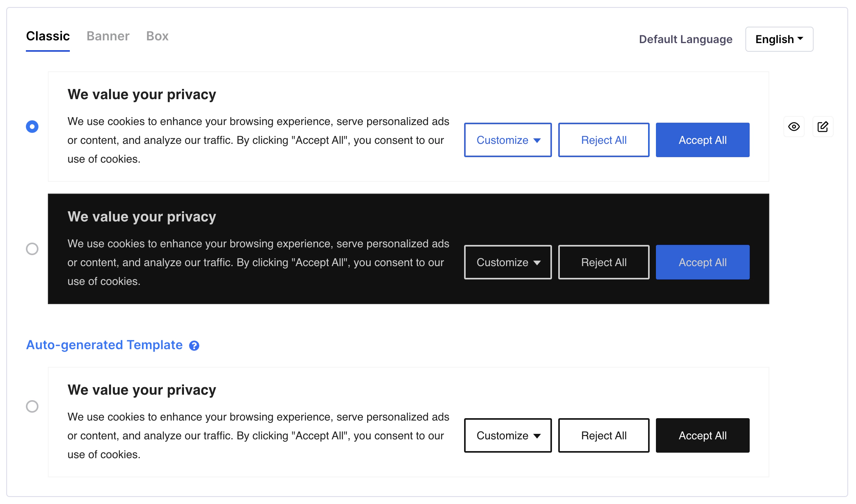
Task: Click blue Accept All in light template
Action: coord(703,140)
